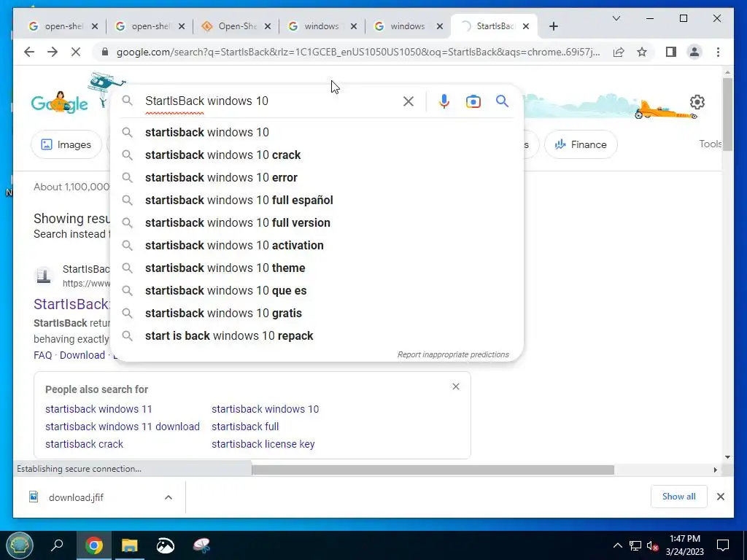Screen dimensions: 747x560
Task: Open the muted volume tray icon
Action: click(653, 545)
